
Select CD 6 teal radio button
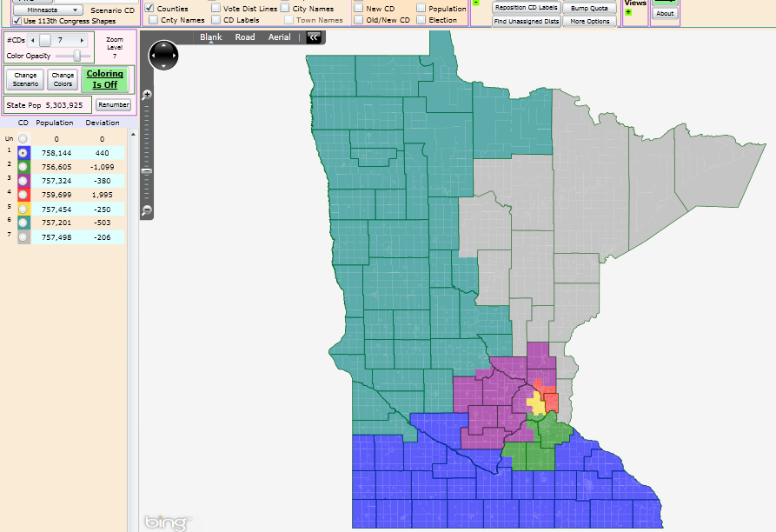click(23, 223)
